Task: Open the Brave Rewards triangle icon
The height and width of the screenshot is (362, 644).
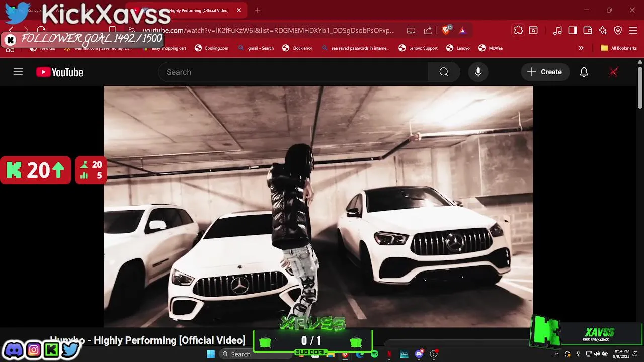Action: pyautogui.click(x=462, y=30)
